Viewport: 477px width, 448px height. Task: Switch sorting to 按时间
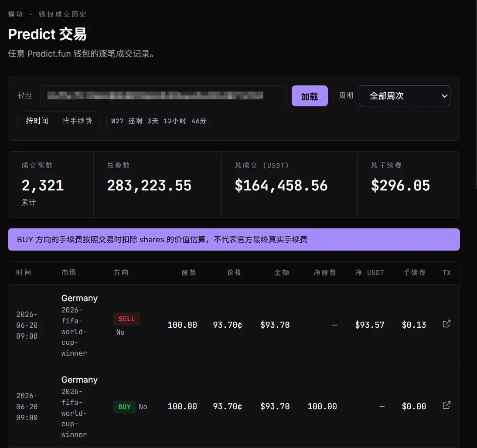pos(37,121)
